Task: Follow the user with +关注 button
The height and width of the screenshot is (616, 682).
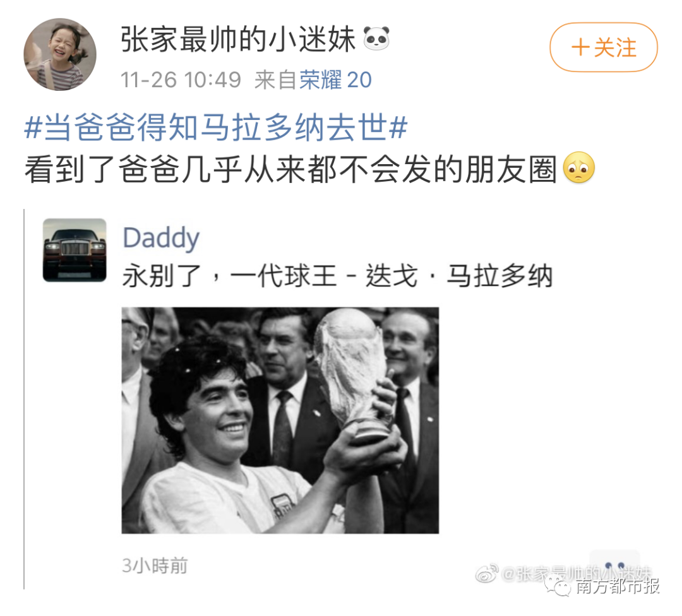Action: [x=603, y=47]
